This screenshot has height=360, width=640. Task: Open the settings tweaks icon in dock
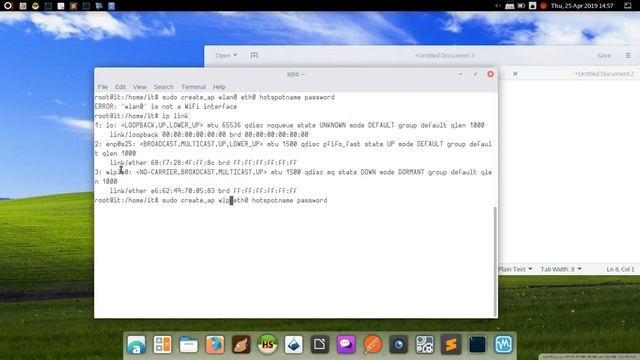click(x=424, y=344)
